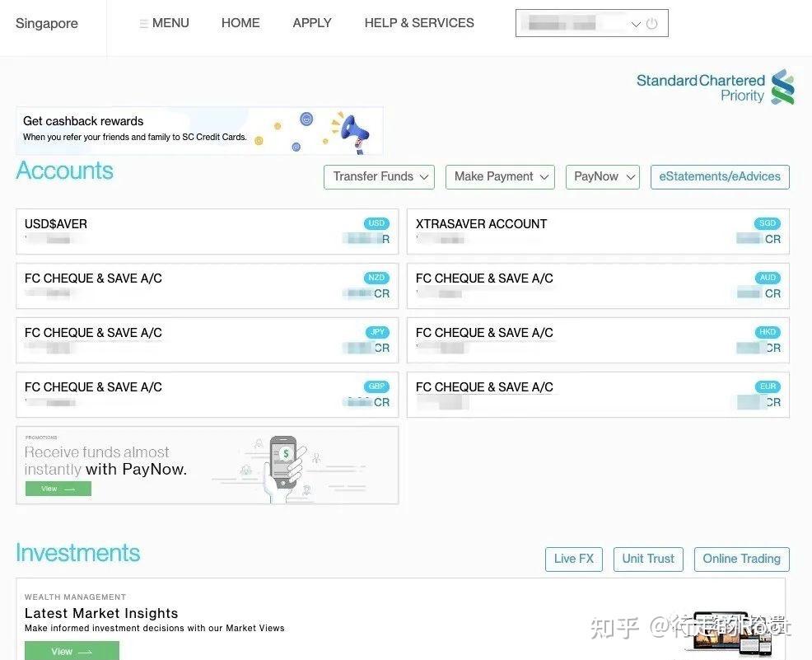Click View under Latest Market Insights

(72, 651)
